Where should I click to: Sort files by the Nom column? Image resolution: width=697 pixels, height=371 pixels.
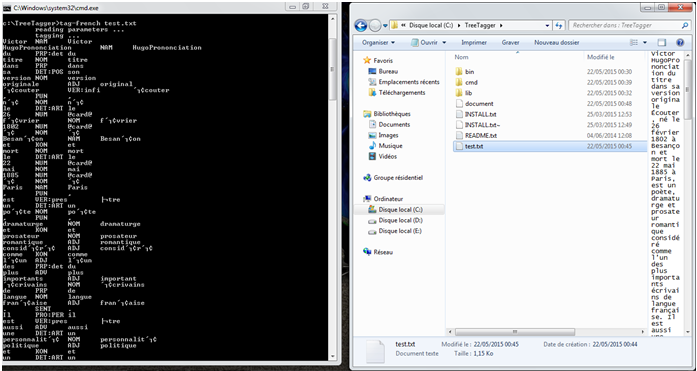(461, 57)
